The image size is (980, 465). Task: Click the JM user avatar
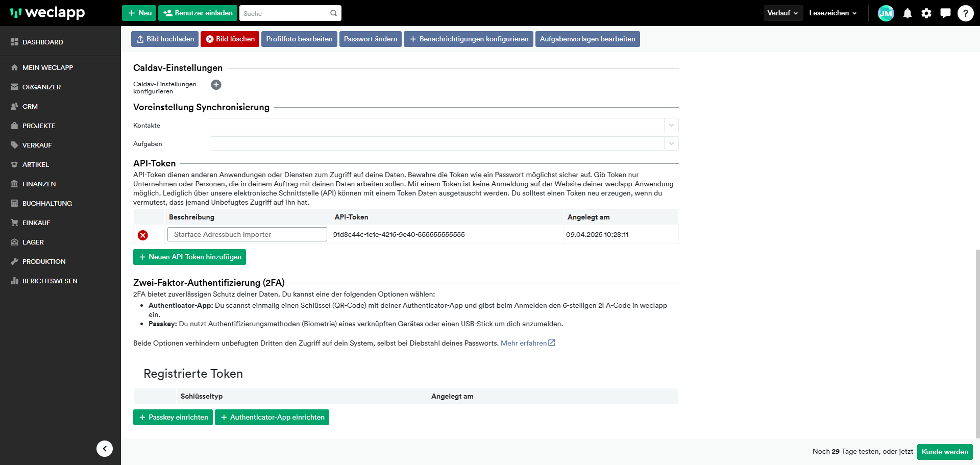(886, 13)
